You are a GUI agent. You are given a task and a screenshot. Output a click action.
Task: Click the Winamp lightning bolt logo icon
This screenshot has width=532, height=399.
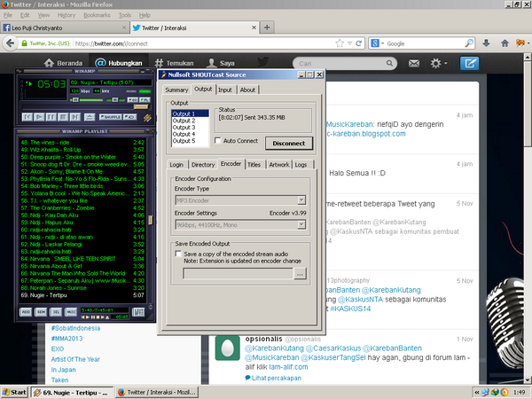pyautogui.click(x=147, y=117)
